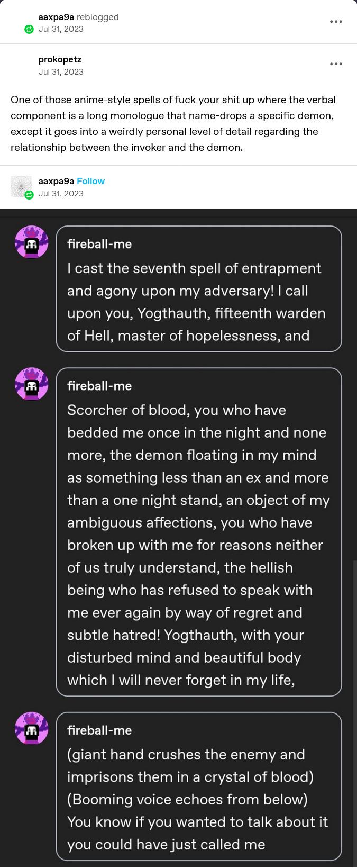Open the date link under prokopetz
This screenshot has width=357, height=868.
pyautogui.click(x=61, y=72)
